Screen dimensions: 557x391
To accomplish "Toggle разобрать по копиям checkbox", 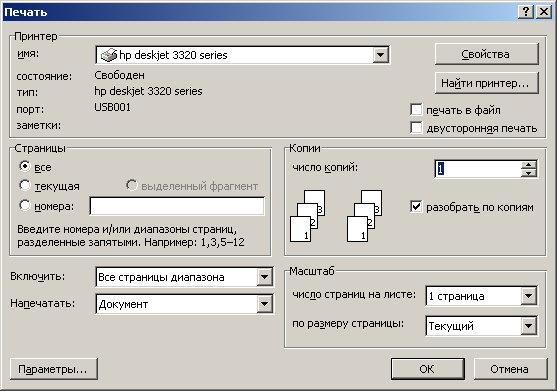I will click(416, 207).
